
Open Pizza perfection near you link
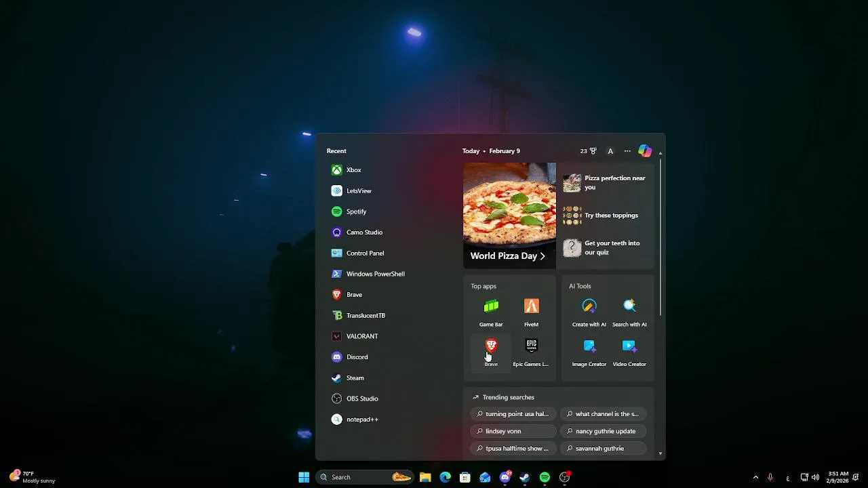[x=606, y=182]
